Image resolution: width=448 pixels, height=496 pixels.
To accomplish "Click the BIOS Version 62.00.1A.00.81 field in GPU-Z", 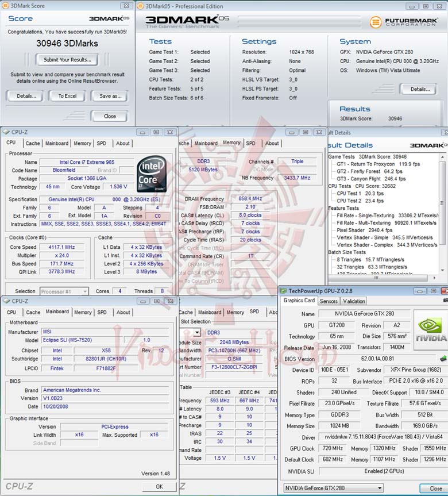I will [x=377, y=359].
